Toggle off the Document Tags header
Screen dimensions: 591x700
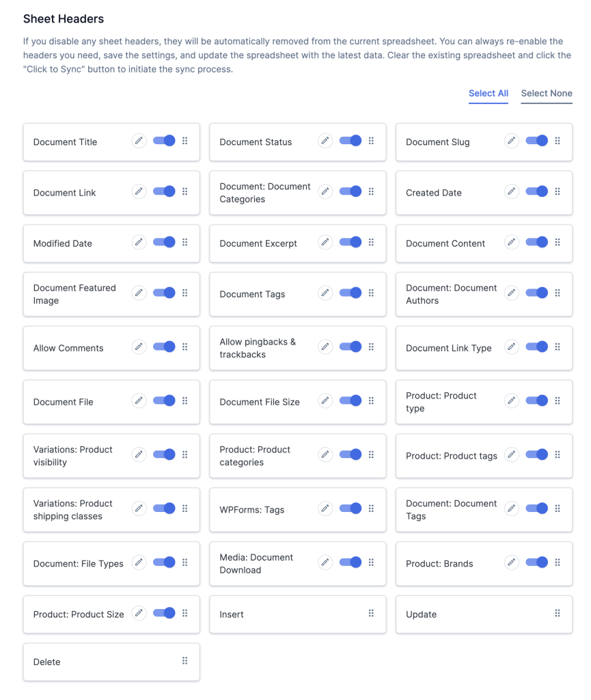pyautogui.click(x=351, y=293)
